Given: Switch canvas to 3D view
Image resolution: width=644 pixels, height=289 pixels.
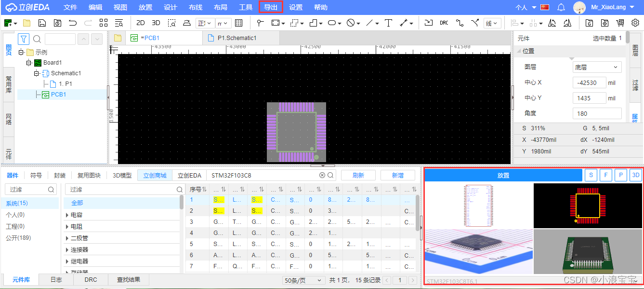Looking at the screenshot, I should (x=156, y=23).
